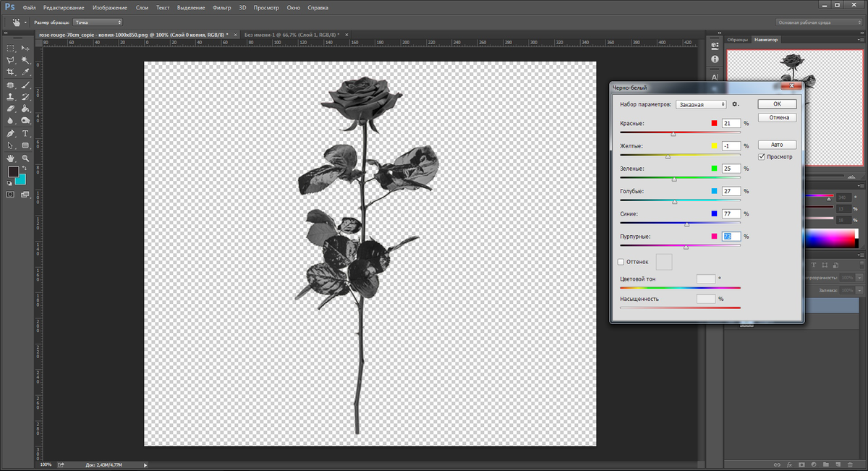
Task: Select the Horizontal Type tool
Action: point(25,134)
